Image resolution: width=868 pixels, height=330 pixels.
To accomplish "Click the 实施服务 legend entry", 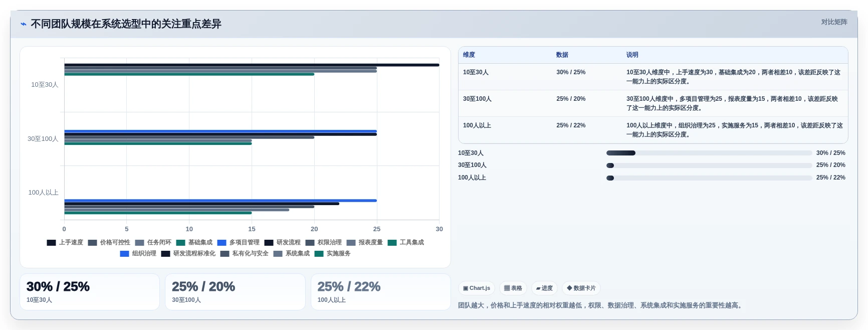I will point(333,254).
